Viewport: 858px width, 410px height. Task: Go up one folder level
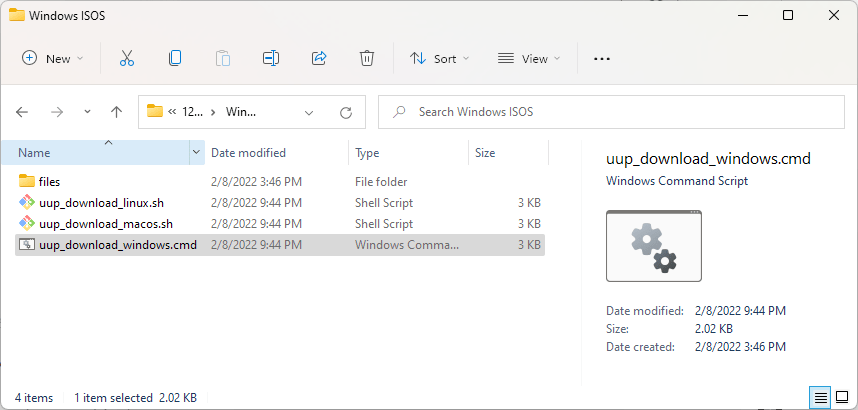click(x=116, y=112)
